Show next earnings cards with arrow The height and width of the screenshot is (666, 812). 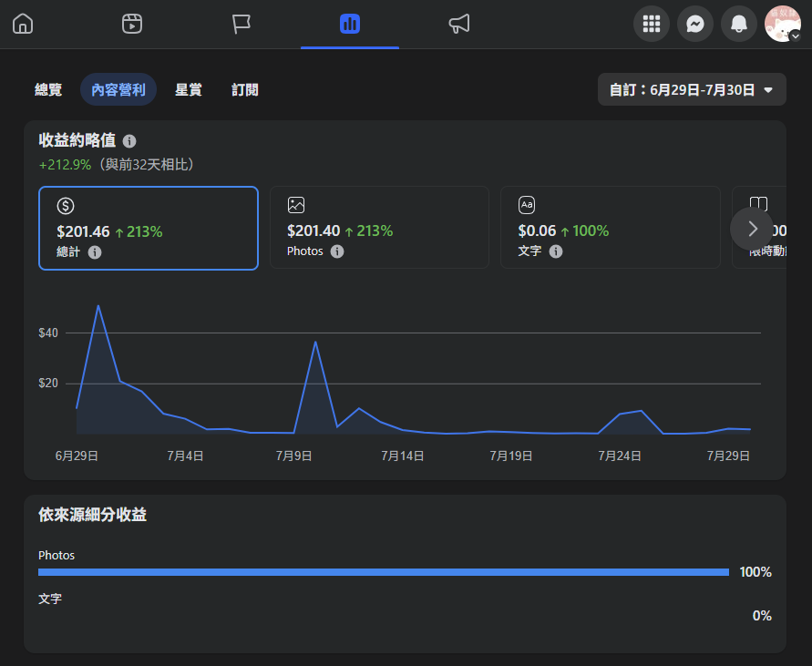tap(752, 229)
